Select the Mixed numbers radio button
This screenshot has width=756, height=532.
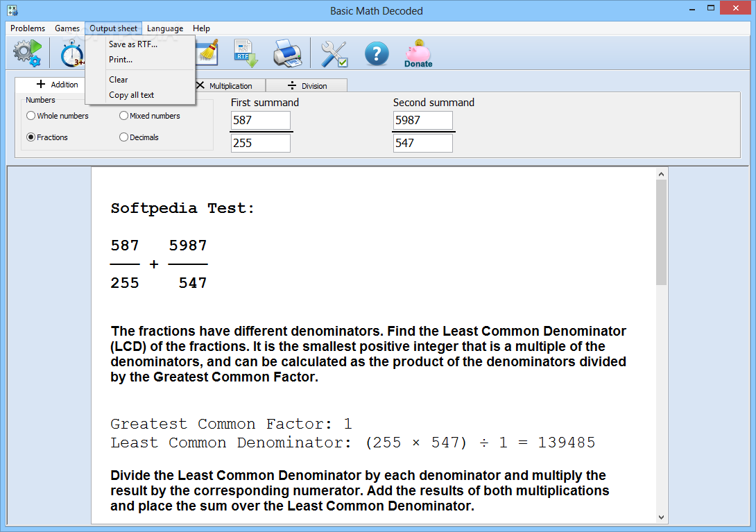[x=149, y=116]
